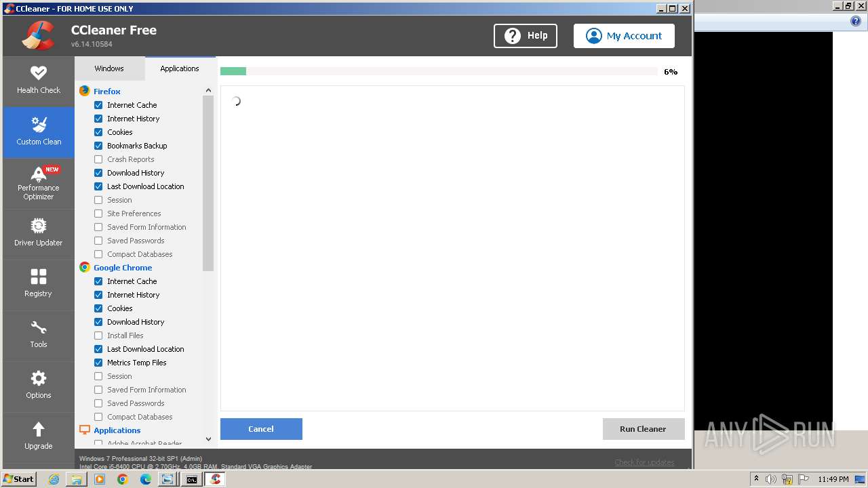Click the network tray icon
This screenshot has height=488, width=868.
coord(787,479)
